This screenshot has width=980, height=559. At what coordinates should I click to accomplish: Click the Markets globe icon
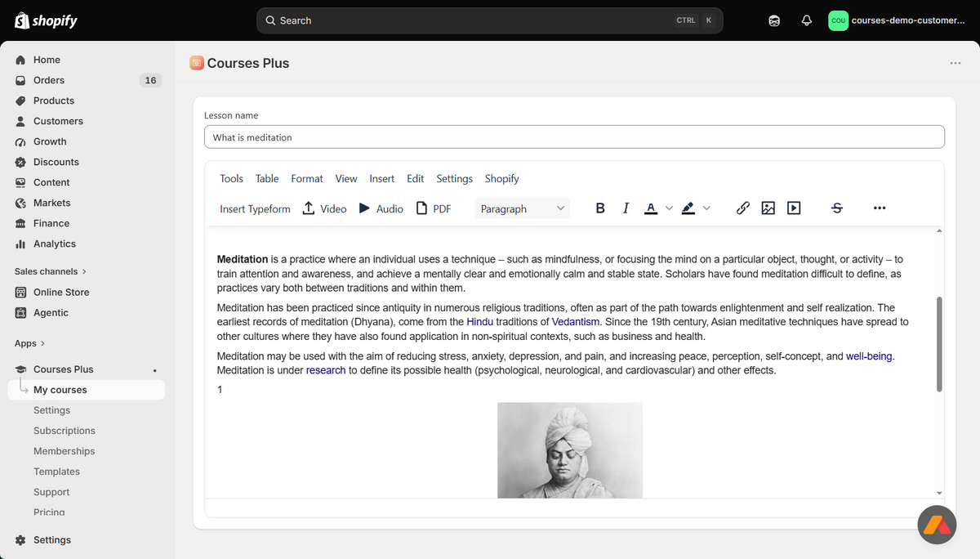(20, 203)
